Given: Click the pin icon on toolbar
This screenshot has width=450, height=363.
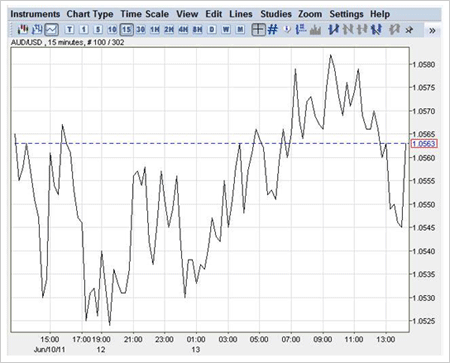Looking at the screenshot, I should [409, 30].
